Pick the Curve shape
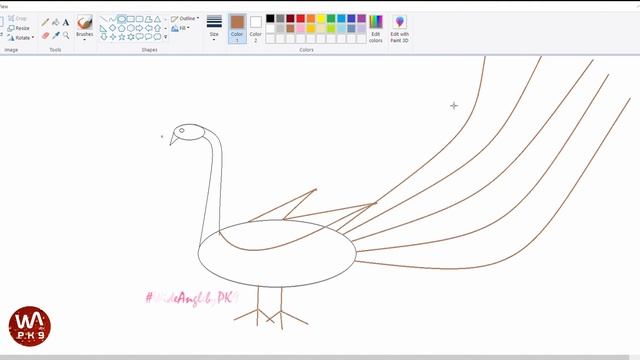This screenshot has height=360, width=640. 113,19
